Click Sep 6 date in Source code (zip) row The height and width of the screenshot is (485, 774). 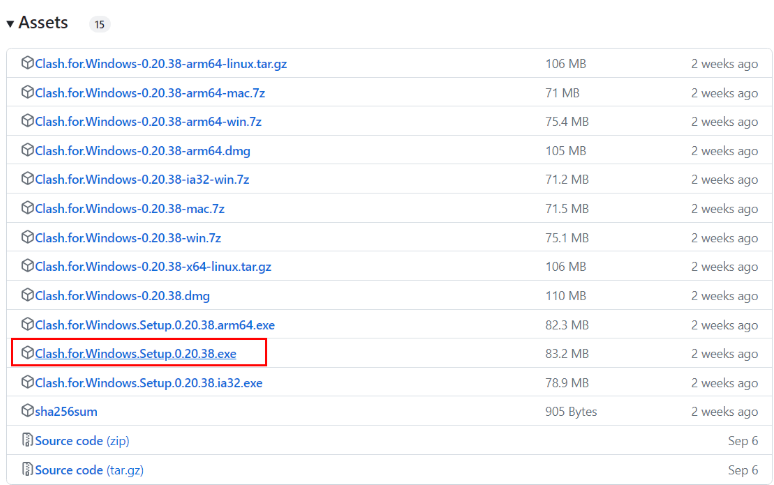(x=743, y=441)
